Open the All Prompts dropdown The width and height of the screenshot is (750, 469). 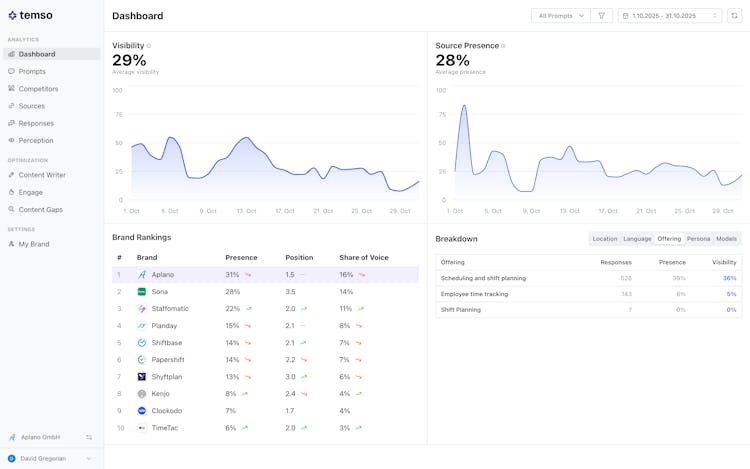pyautogui.click(x=560, y=16)
